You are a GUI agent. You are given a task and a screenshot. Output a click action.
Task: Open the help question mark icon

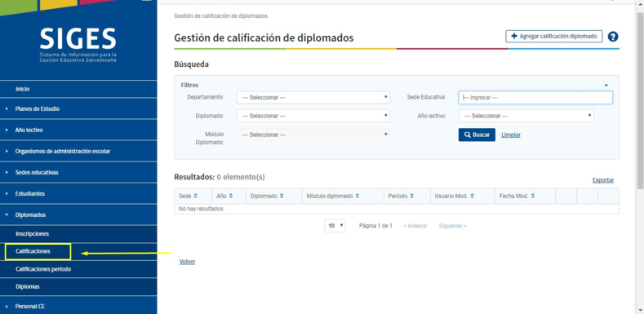(613, 37)
